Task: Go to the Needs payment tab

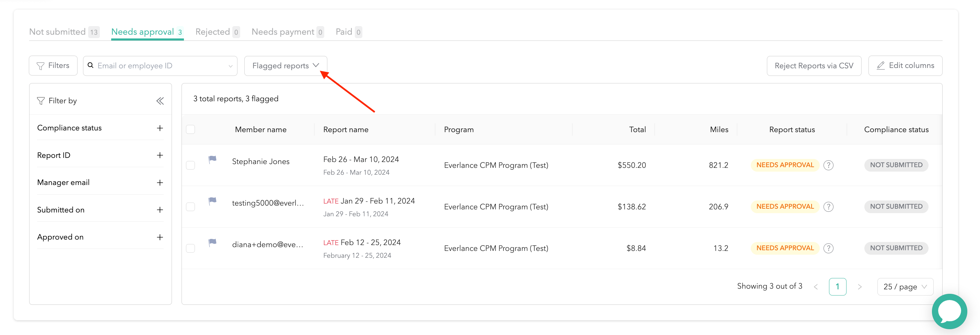Action: pos(283,32)
